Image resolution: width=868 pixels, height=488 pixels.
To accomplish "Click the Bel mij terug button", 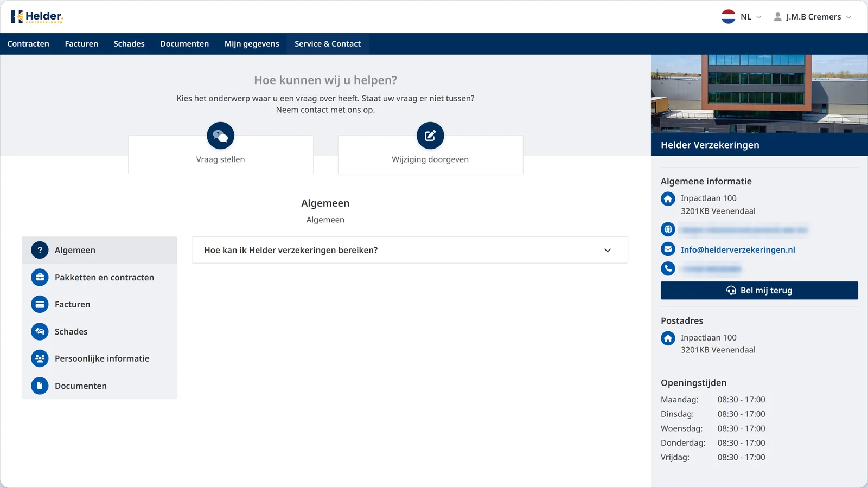I will (759, 291).
